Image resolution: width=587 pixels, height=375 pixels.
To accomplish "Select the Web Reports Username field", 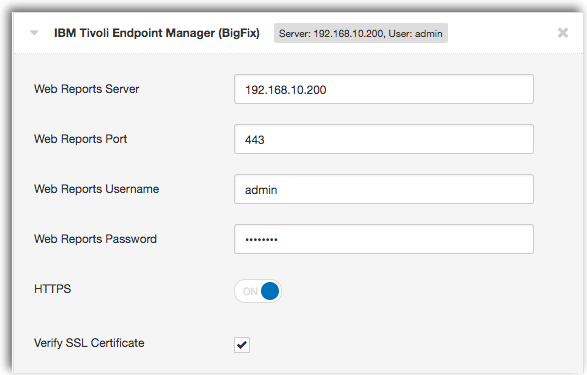I will tap(384, 189).
